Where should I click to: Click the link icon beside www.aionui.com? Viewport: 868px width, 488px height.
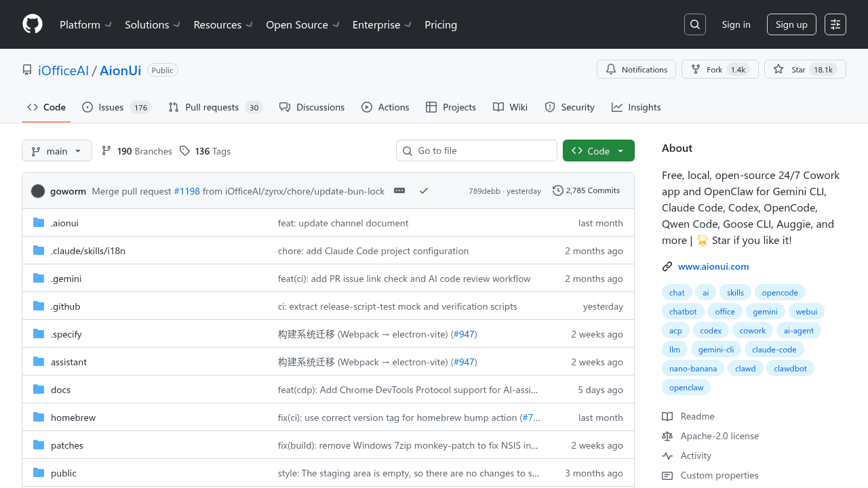click(667, 266)
